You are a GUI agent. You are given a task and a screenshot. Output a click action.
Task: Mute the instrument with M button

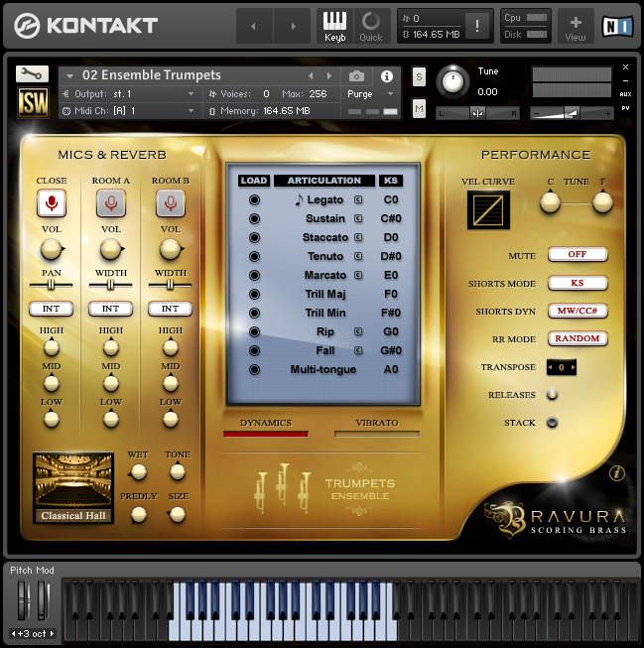pyautogui.click(x=419, y=109)
